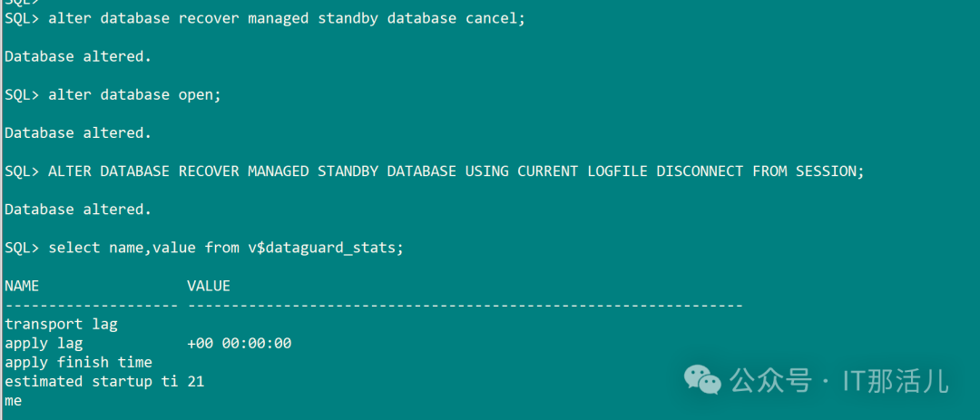
Task: Click "v$dataguard_stats" in the select query
Action: 321,248
